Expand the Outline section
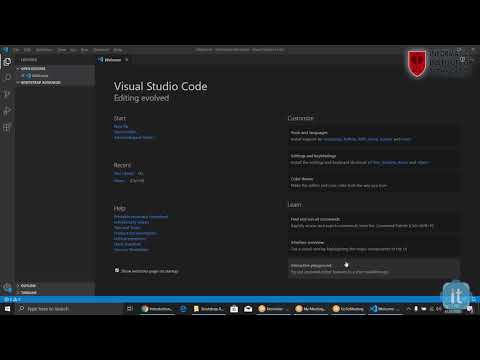The width and height of the screenshot is (480, 360). [55, 286]
